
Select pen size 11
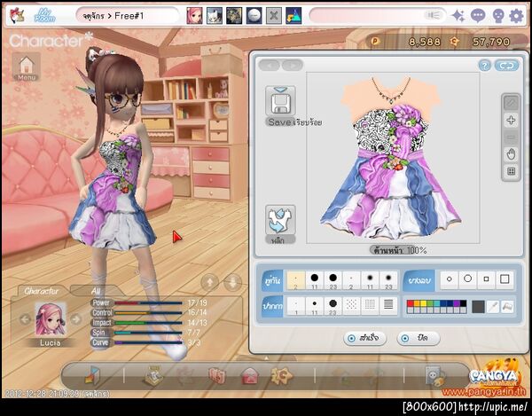pos(315,306)
